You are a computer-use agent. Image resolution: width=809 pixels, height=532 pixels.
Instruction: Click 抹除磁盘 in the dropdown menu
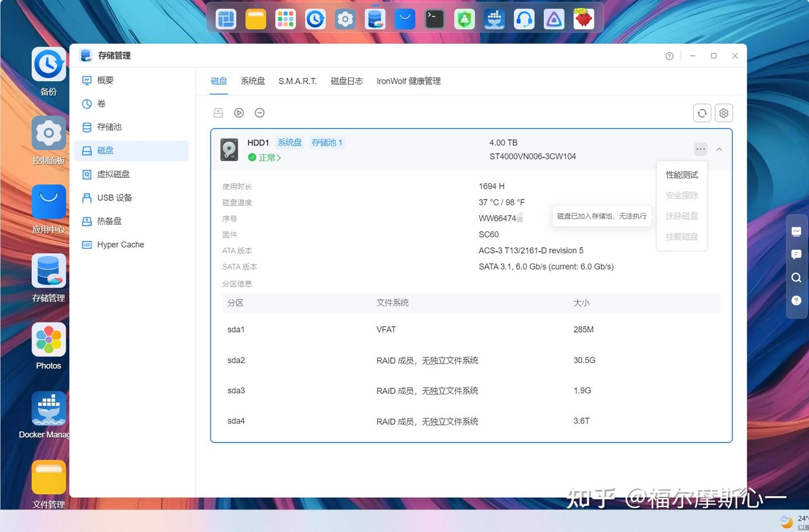681,216
